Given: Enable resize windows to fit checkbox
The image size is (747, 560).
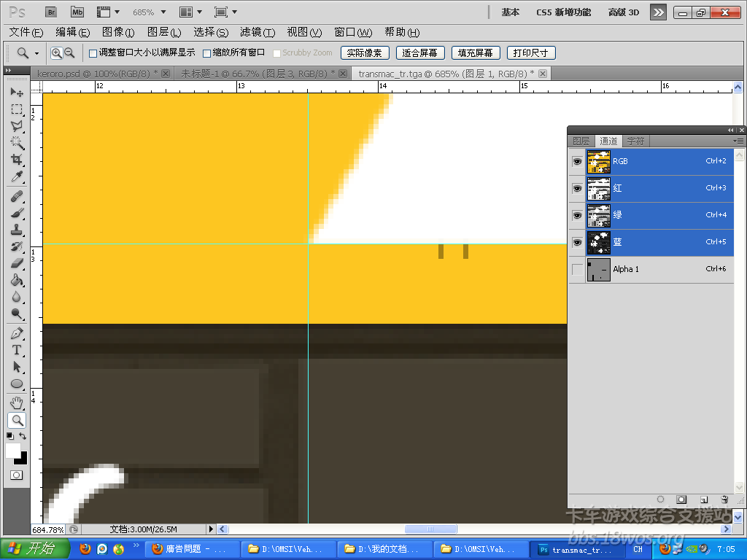Looking at the screenshot, I should (93, 53).
